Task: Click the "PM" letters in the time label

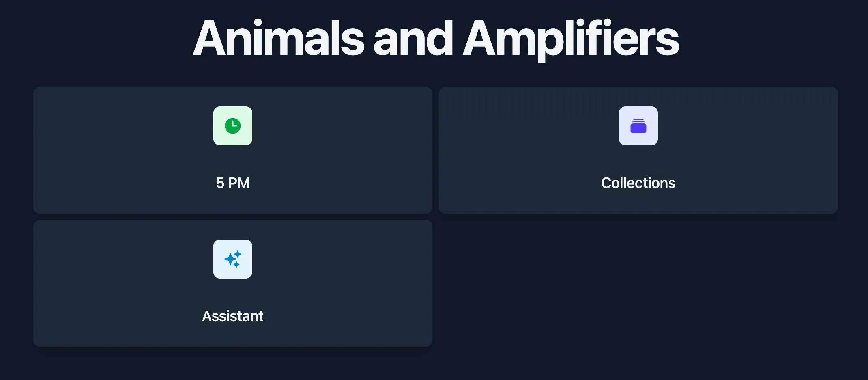Action: pos(239,183)
